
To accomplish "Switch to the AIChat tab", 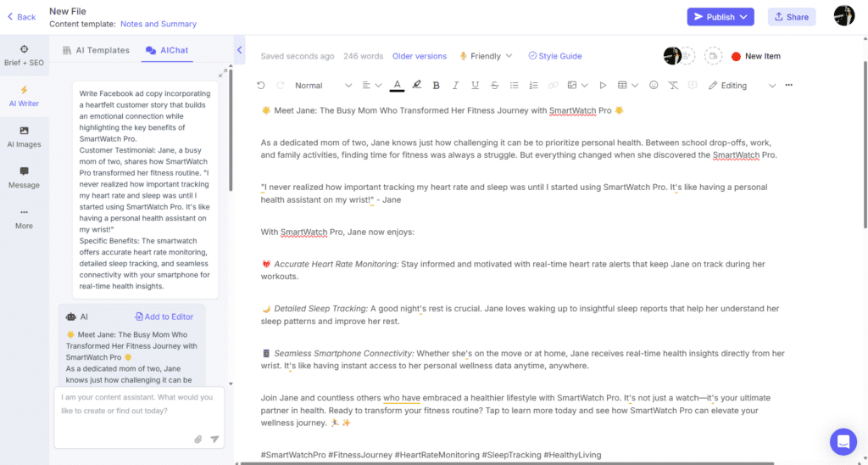I will pos(167,50).
